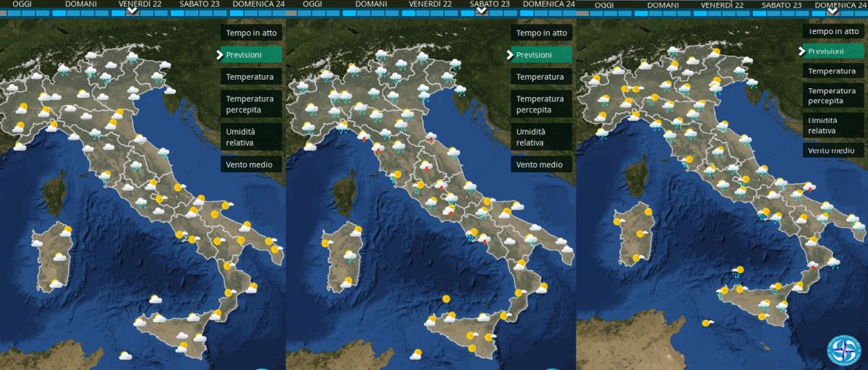
Task: Go to DOMANI in right panel timeline
Action: [x=663, y=4]
